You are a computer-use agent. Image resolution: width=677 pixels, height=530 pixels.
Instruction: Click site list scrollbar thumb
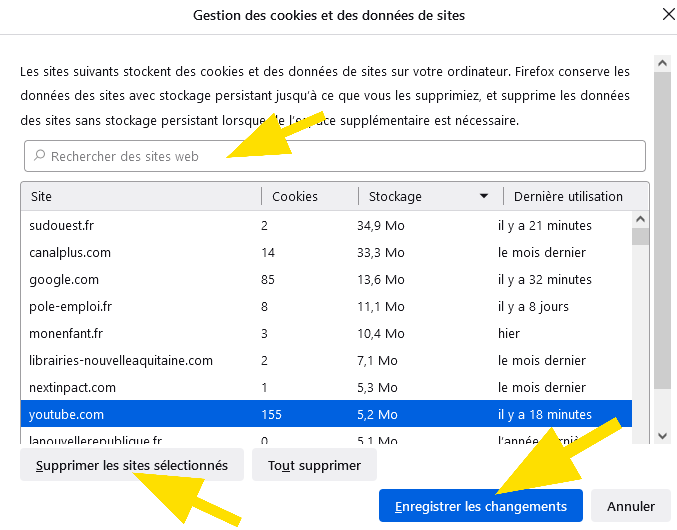(x=640, y=237)
